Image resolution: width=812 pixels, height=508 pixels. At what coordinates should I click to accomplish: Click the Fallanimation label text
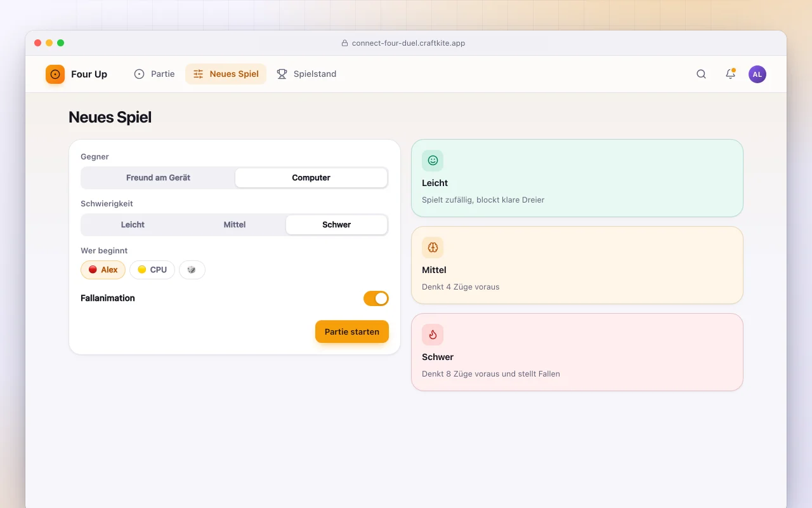(x=108, y=298)
